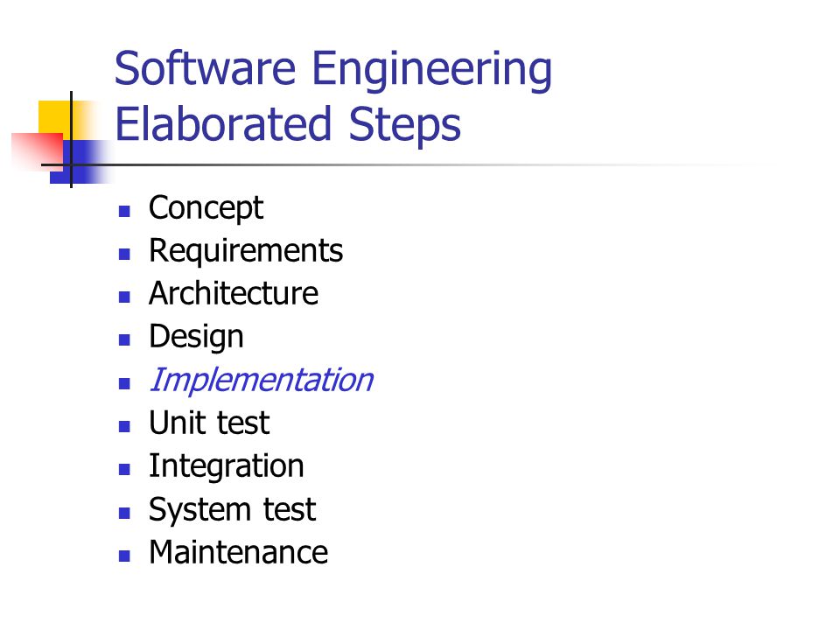840x630 pixels.
Task: Click the square bullet beside Concept
Action: 124,211
